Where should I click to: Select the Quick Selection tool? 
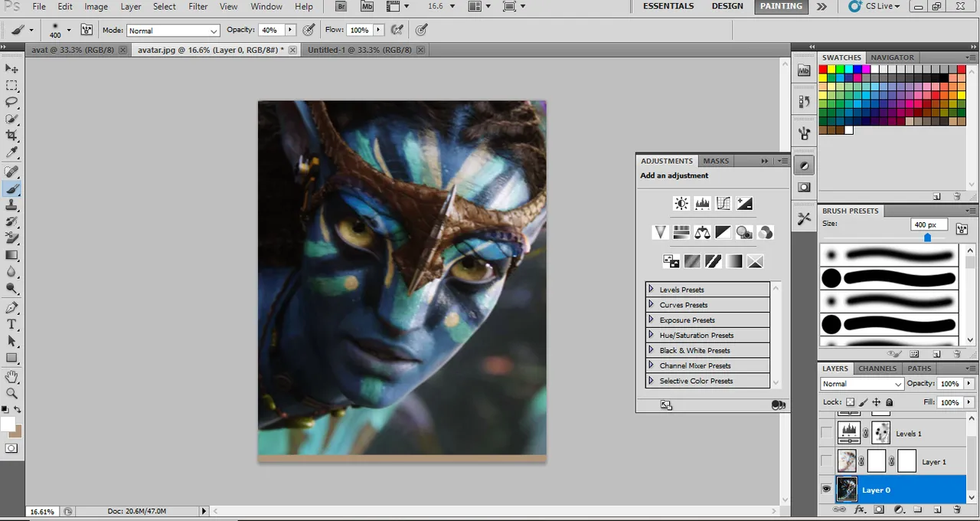pos(12,119)
